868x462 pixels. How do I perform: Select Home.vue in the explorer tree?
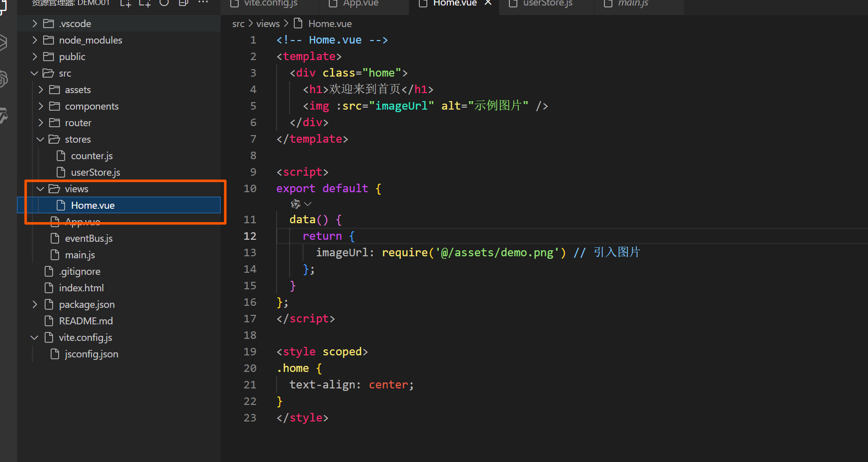pos(93,205)
